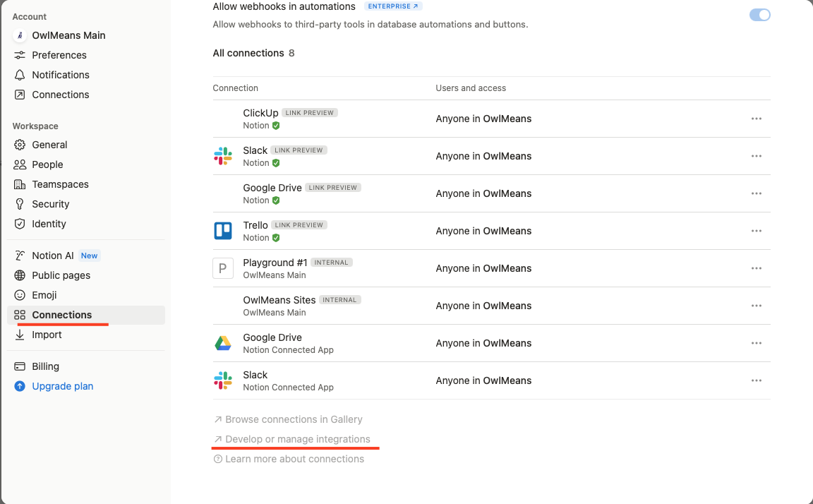
Task: Go to the Import settings
Action: pyautogui.click(x=86, y=335)
